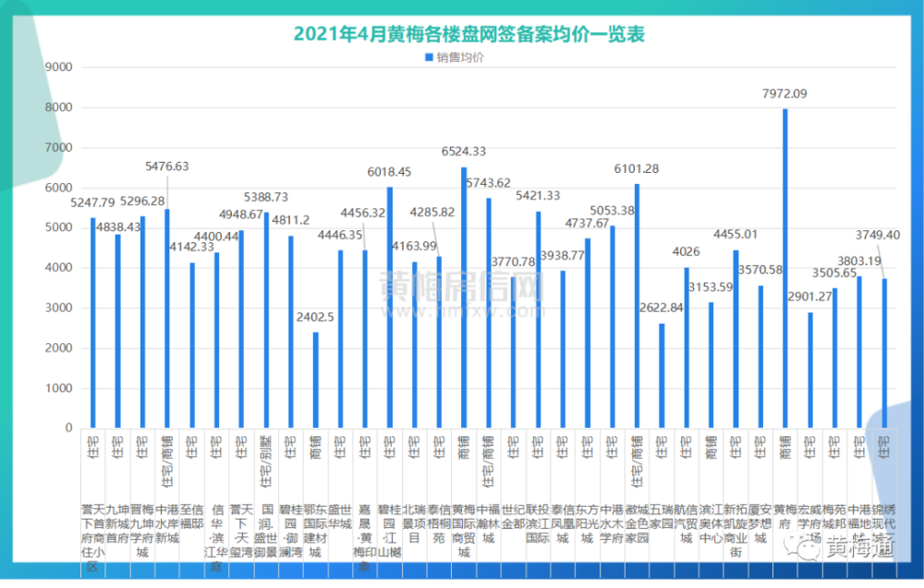Click the category label 新拓凯旋商业街

736,532
